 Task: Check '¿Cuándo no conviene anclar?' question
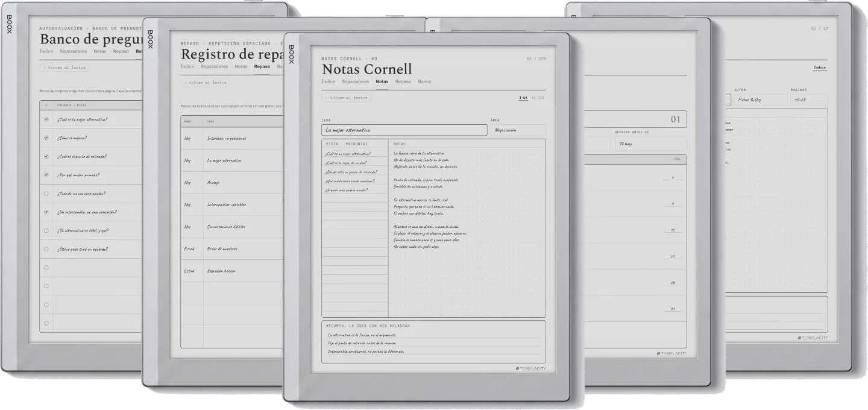[x=46, y=194]
